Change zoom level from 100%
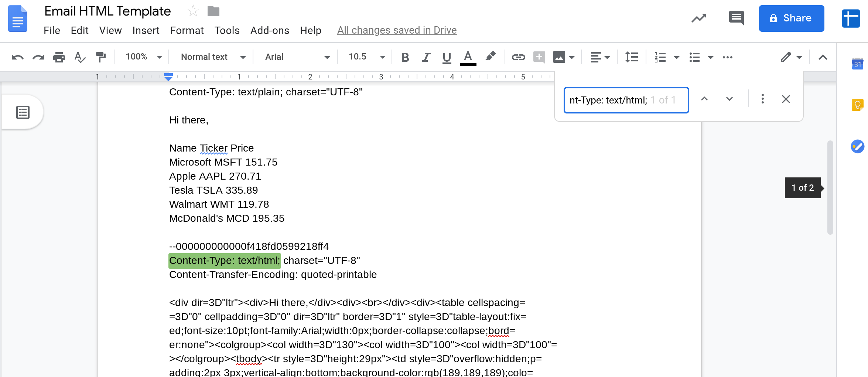 144,57
